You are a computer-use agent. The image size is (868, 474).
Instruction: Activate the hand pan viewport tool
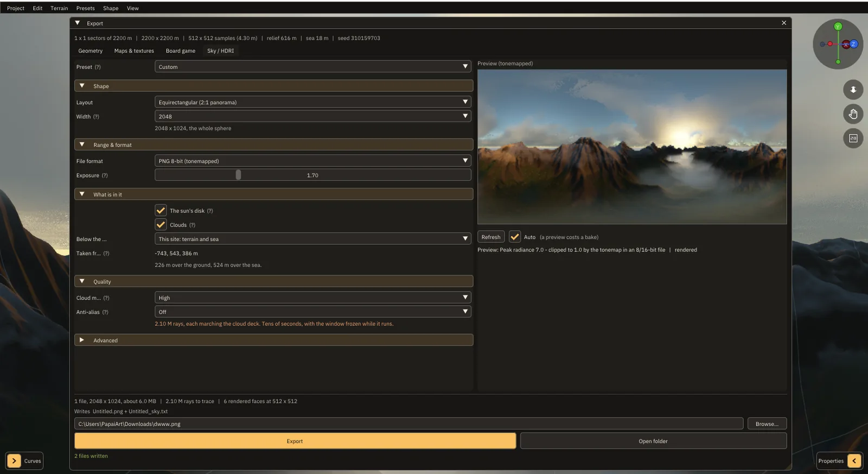(x=853, y=114)
